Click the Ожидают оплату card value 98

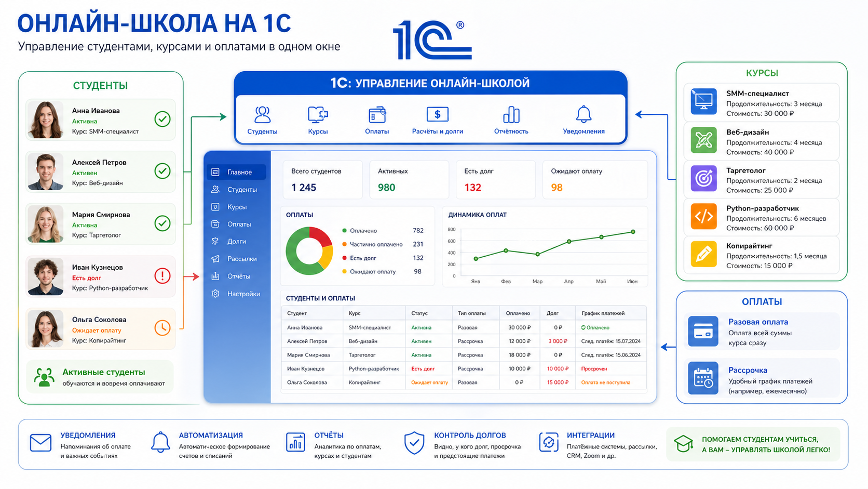(557, 188)
